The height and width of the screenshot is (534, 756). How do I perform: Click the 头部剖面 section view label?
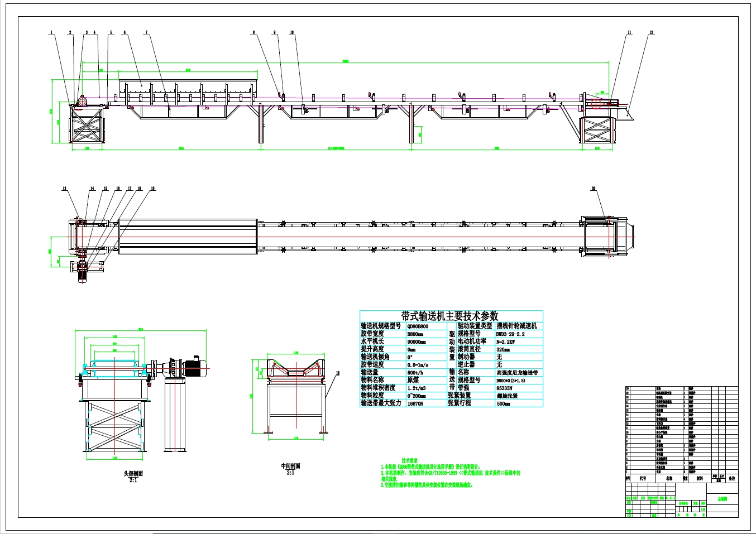[x=133, y=473]
